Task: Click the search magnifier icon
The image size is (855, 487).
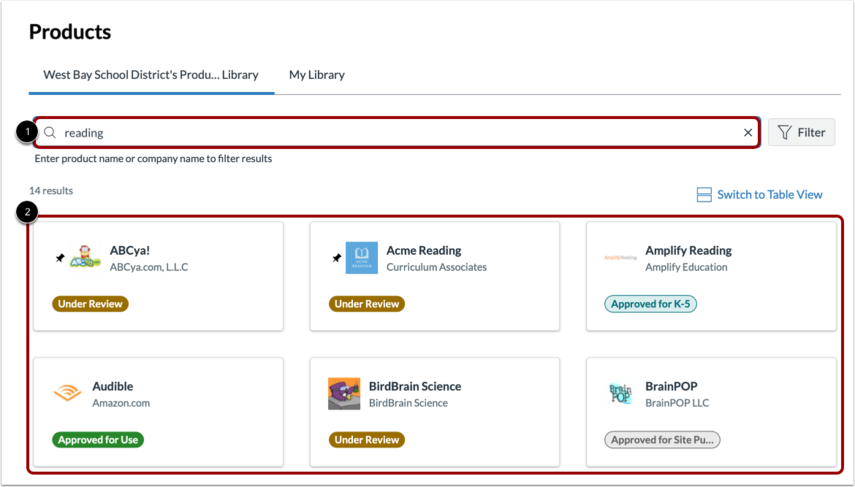Action: click(x=50, y=133)
